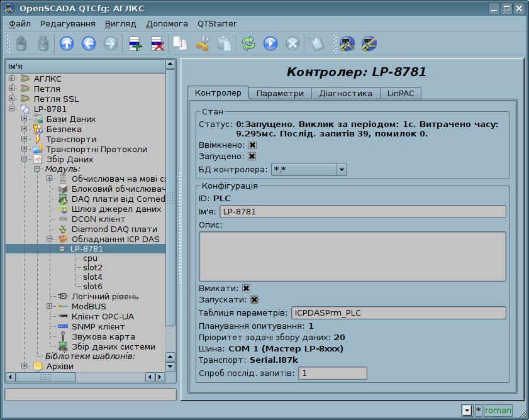Image resolution: width=529 pixels, height=420 pixels.
Task: Click the last network-station icon in toolbar
Action: click(369, 43)
